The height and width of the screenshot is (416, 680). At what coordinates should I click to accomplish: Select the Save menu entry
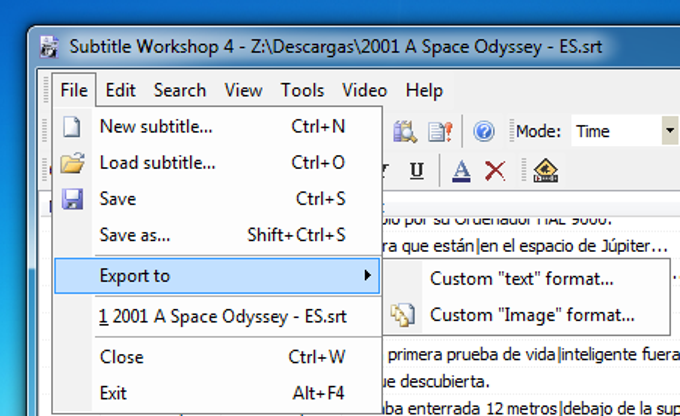pyautogui.click(x=217, y=199)
